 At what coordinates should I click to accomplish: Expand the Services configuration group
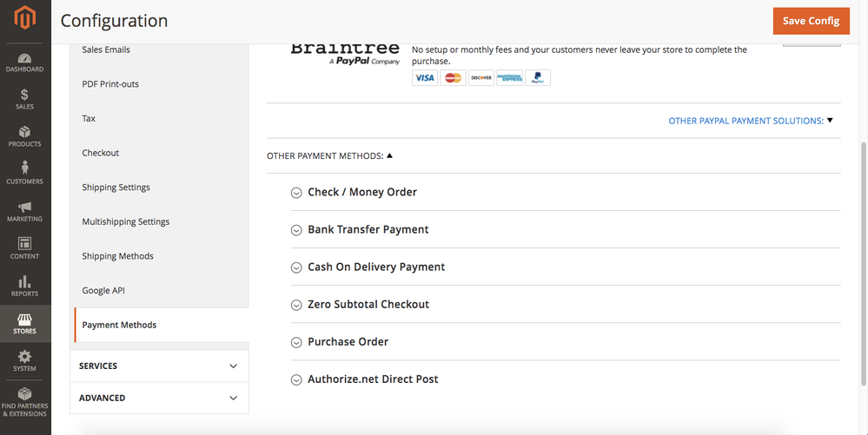(x=159, y=366)
